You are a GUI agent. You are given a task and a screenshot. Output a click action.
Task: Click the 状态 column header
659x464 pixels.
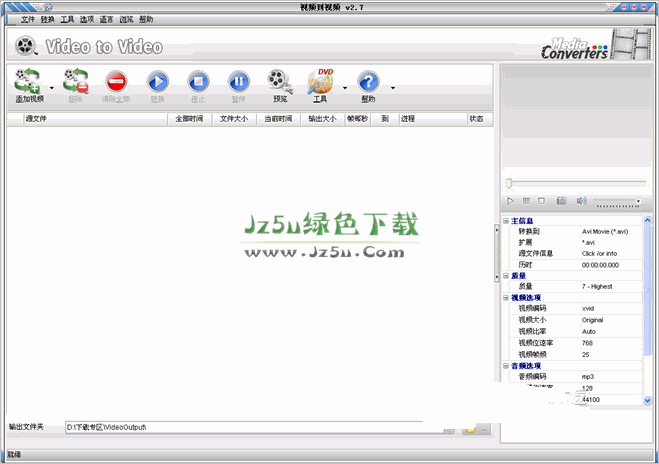[479, 119]
